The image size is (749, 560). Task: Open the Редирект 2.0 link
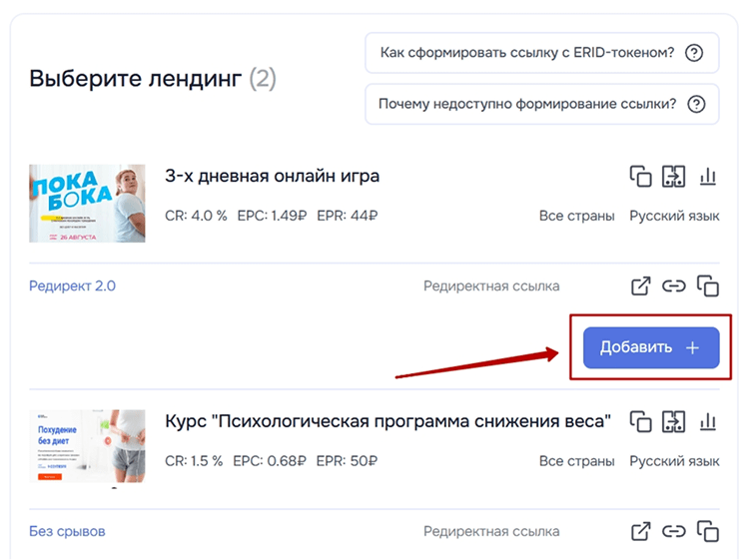tap(72, 285)
